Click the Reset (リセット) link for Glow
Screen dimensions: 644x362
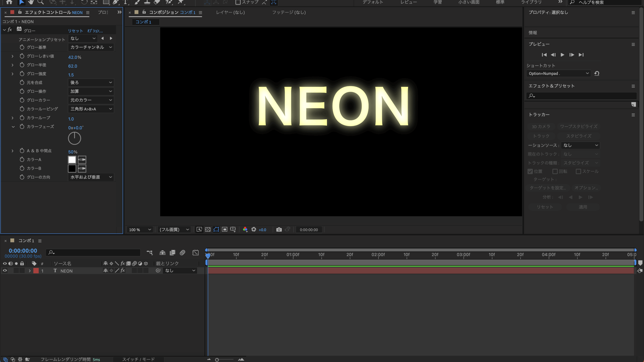pos(75,31)
